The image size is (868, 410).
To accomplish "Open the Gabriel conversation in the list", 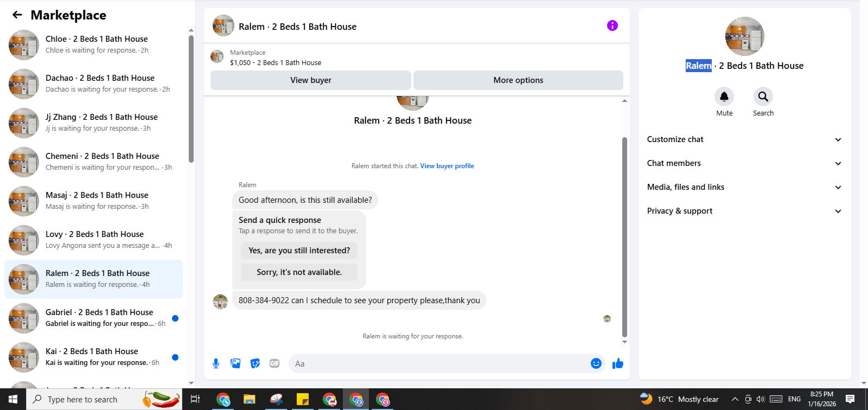I will coord(94,318).
